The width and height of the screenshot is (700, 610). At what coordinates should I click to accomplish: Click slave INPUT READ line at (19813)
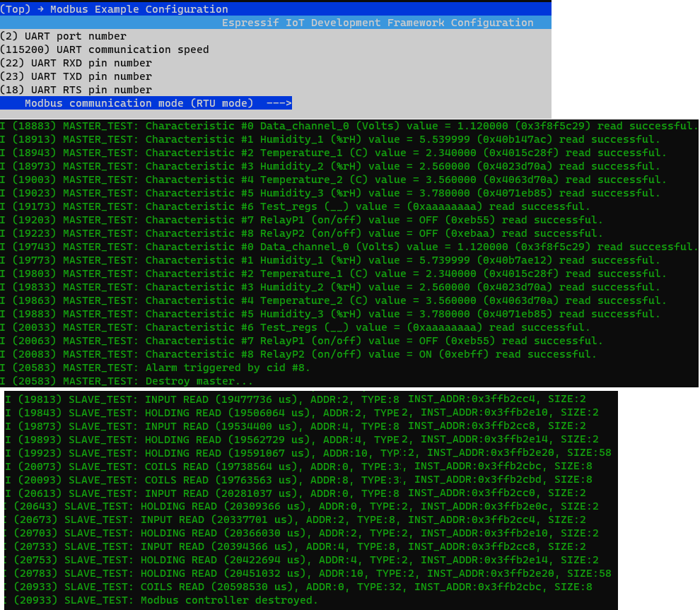[296, 399]
